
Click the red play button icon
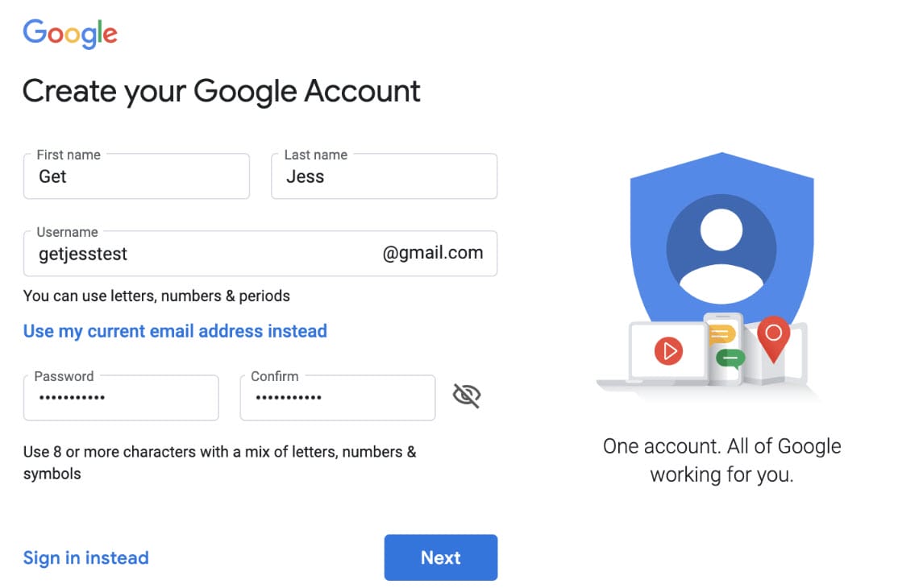668,351
